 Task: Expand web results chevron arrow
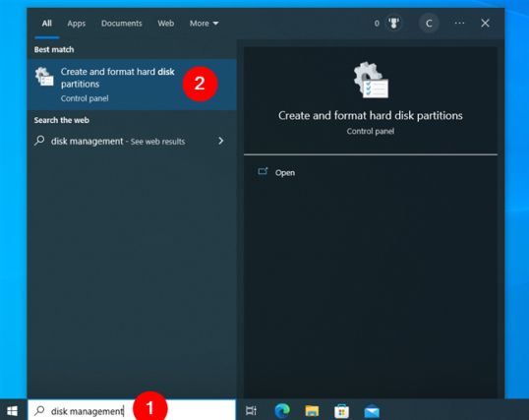[221, 141]
